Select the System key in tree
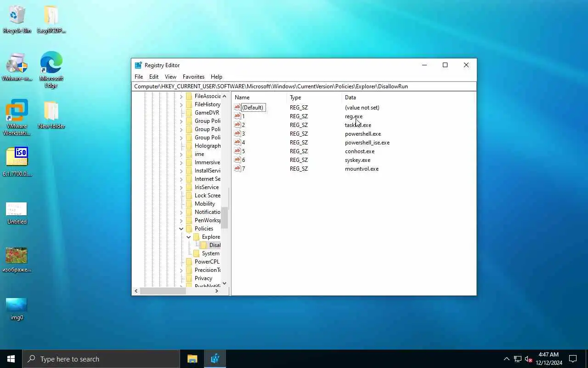Screen dimensions: 588x368 pos(210,253)
